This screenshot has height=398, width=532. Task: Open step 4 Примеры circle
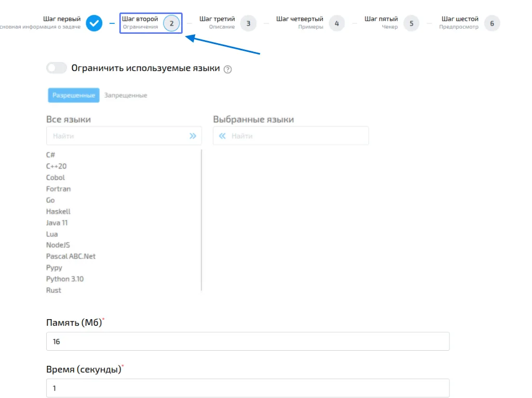(336, 23)
